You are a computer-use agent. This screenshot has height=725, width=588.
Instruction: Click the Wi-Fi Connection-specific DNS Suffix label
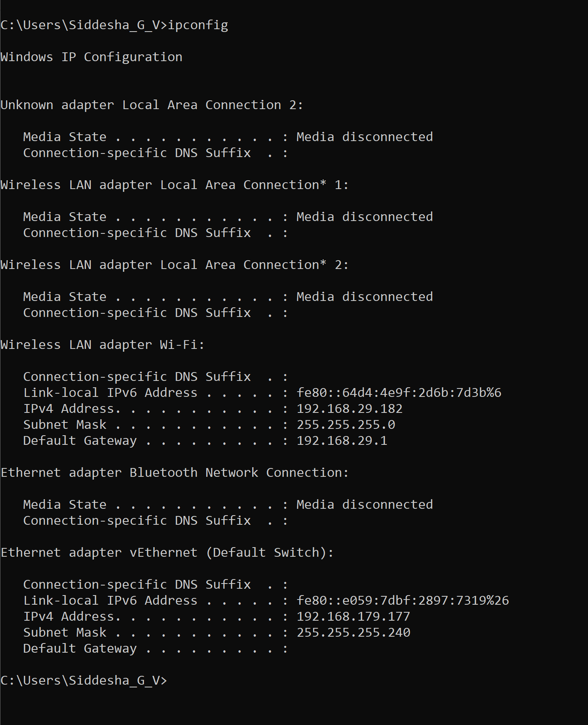click(x=137, y=376)
